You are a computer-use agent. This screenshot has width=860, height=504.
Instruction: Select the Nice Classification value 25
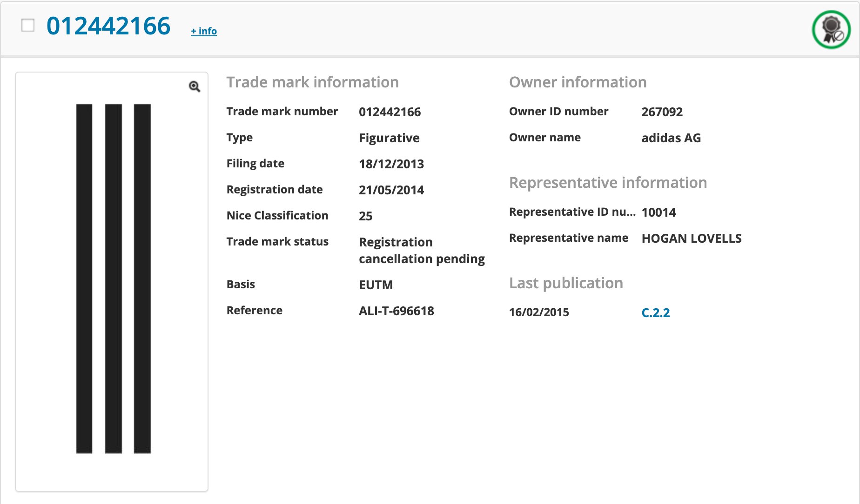(x=365, y=216)
